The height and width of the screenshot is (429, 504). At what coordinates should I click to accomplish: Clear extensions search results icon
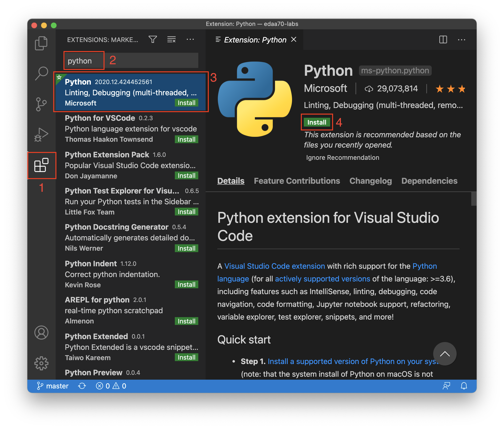[x=171, y=39]
